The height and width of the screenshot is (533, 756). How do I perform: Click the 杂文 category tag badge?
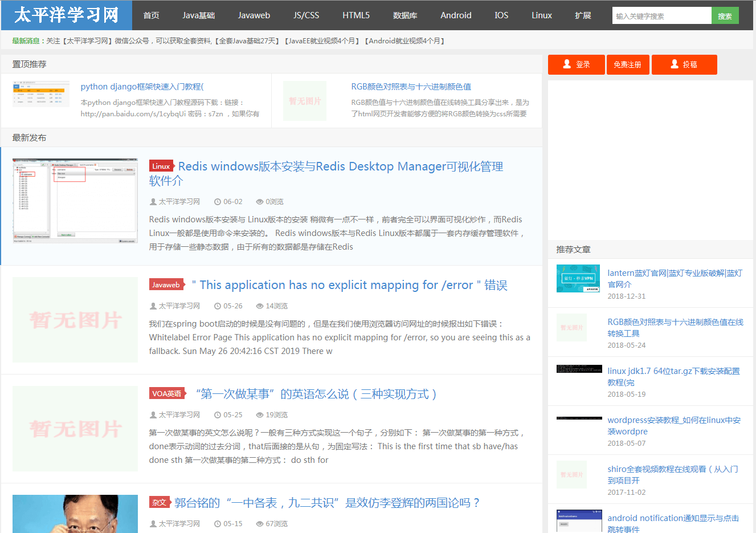click(160, 502)
